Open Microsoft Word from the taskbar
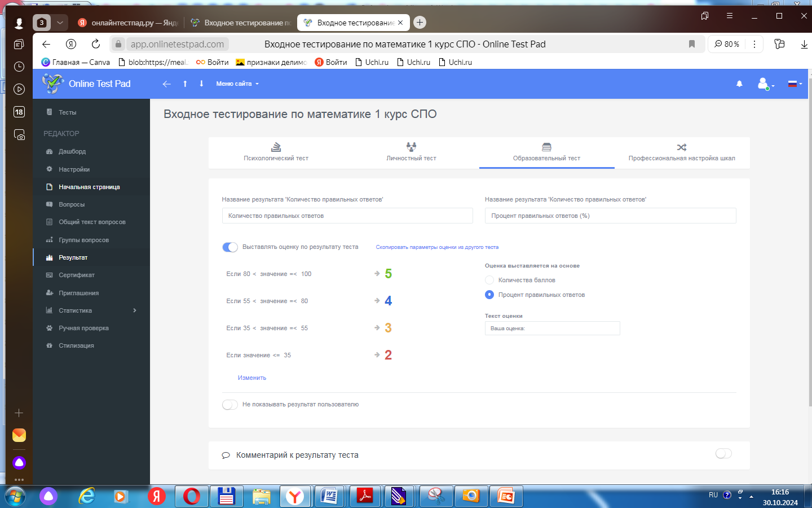The height and width of the screenshot is (508, 812). (329, 497)
